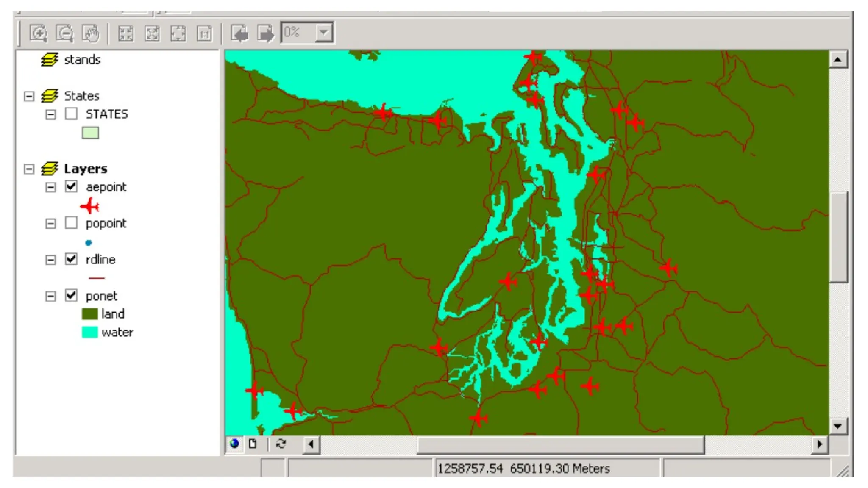This screenshot has height=488, width=868.
Task: Go forward to next extent arrow
Action: (x=266, y=33)
